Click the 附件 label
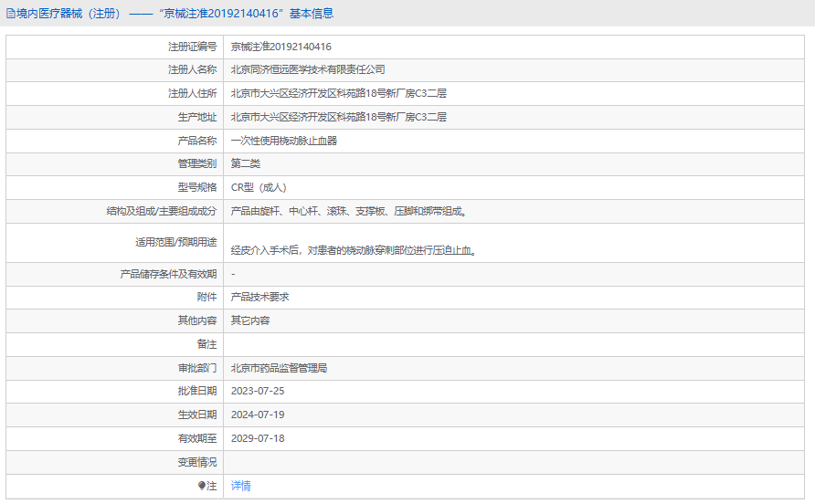Screen dimensions: 815x504 click(206, 298)
